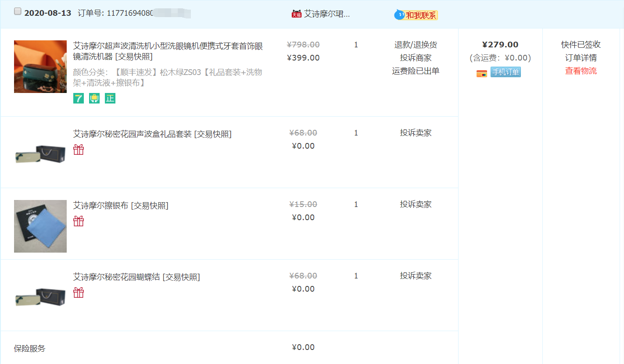Click the 手机订单 mobile order badge
Screen dimensions: 624x364
tap(506, 72)
